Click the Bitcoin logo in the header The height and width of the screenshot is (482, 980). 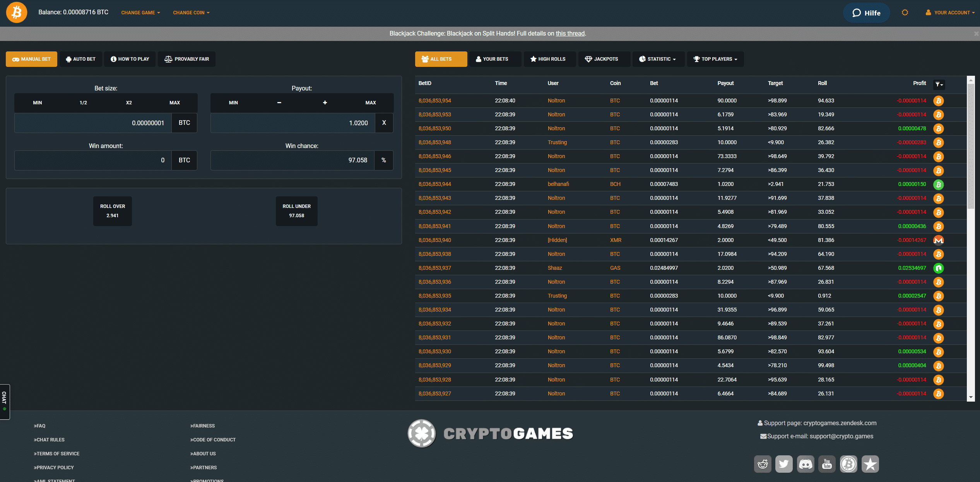[x=17, y=12]
